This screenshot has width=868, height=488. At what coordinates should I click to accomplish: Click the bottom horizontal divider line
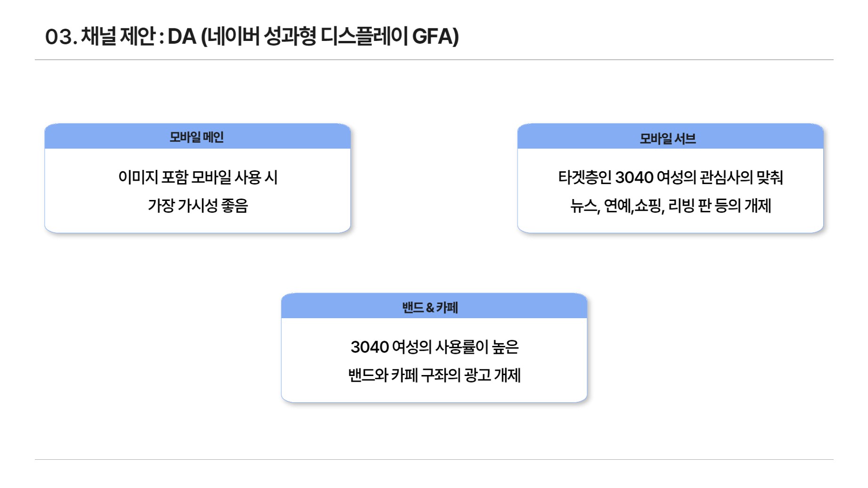tap(434, 459)
